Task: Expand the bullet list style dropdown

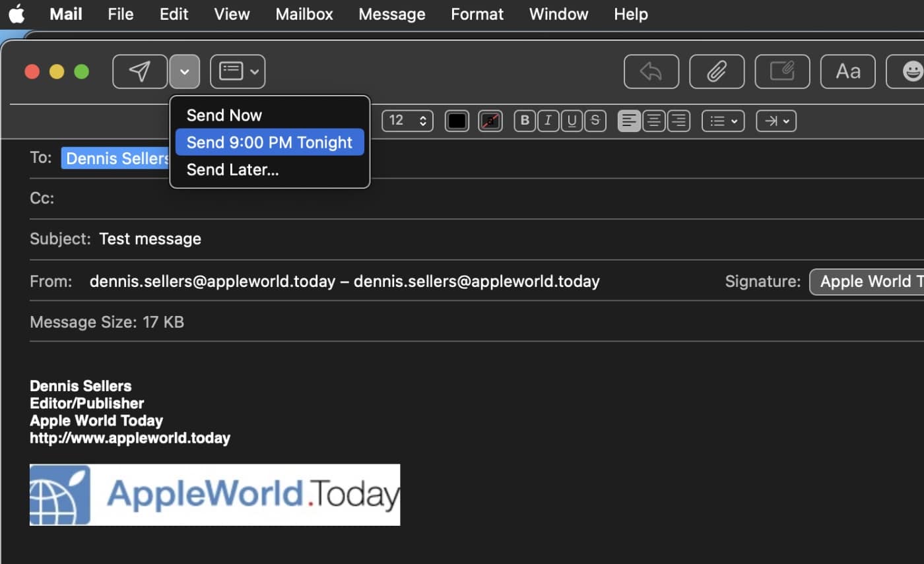Action: point(723,121)
